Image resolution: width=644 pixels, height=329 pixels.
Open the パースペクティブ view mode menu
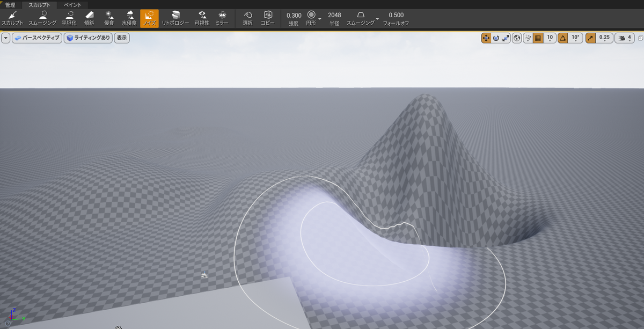click(36, 38)
